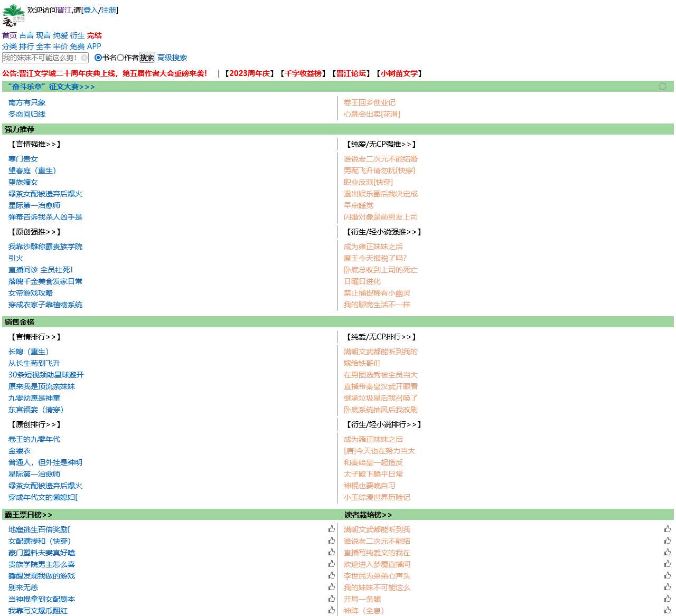Expand the 衍生/轻小说强推>> section

click(384, 232)
